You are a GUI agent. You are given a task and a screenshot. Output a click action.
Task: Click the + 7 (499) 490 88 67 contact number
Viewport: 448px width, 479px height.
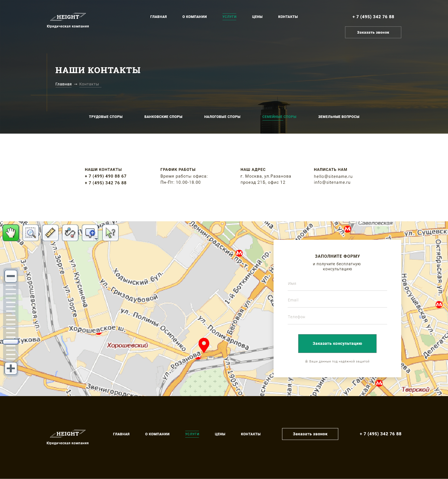tap(106, 176)
